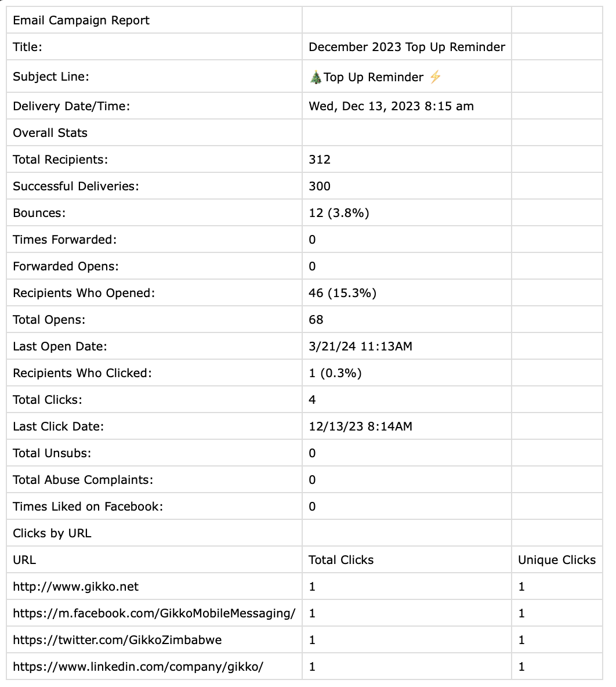Click the Christmas tree emoji in subject line
This screenshot has height=687, width=616.
(316, 77)
